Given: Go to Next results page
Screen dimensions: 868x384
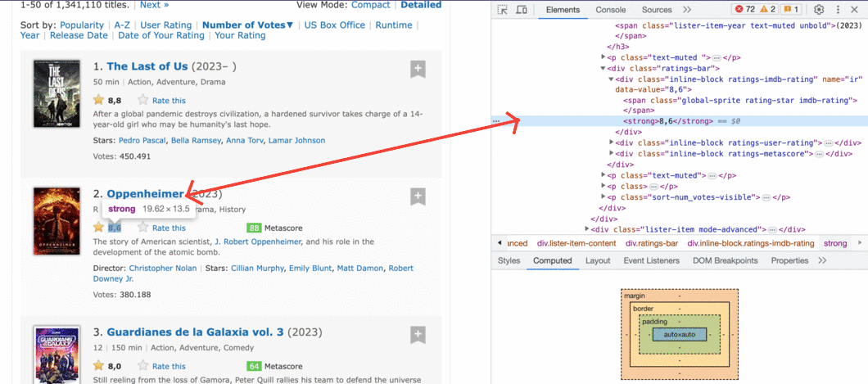Looking at the screenshot, I should 155,4.
